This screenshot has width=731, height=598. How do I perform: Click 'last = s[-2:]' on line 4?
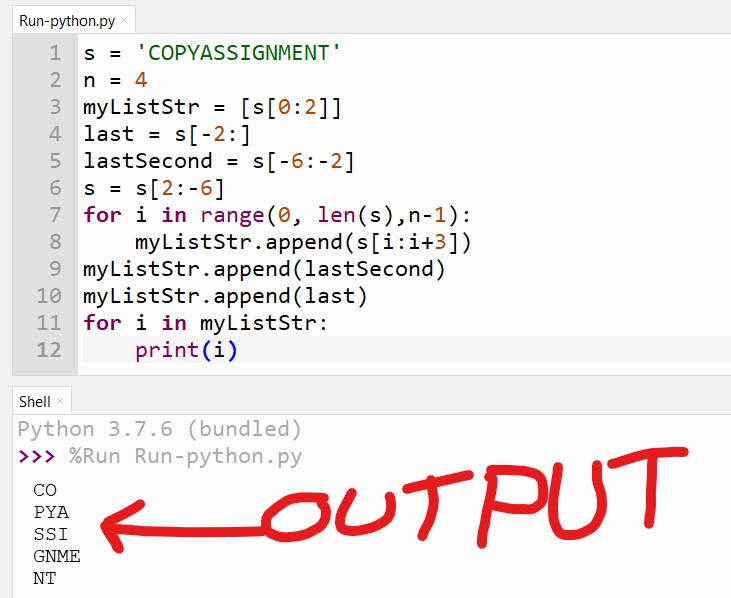click(167, 135)
